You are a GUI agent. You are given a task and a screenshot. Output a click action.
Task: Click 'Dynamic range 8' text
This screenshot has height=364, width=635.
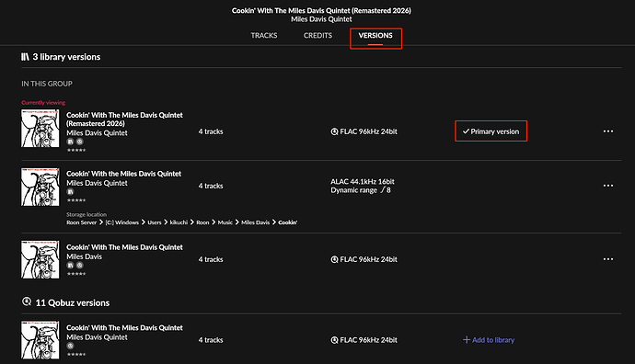coord(361,190)
